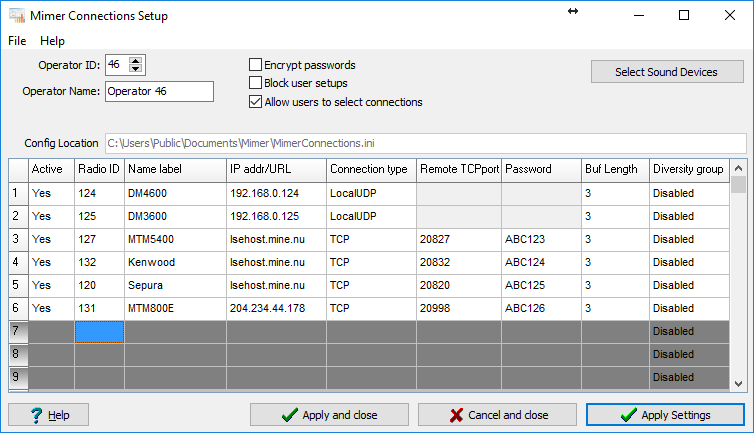Image resolution: width=754 pixels, height=433 pixels.
Task: Click the MTM800E name label cell
Action: click(176, 308)
